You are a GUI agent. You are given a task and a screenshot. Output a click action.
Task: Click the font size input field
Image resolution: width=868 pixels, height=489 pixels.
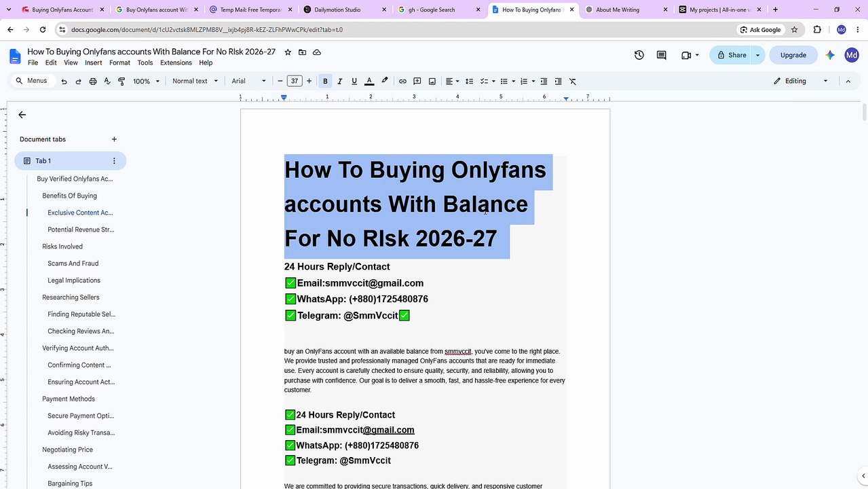[295, 81]
